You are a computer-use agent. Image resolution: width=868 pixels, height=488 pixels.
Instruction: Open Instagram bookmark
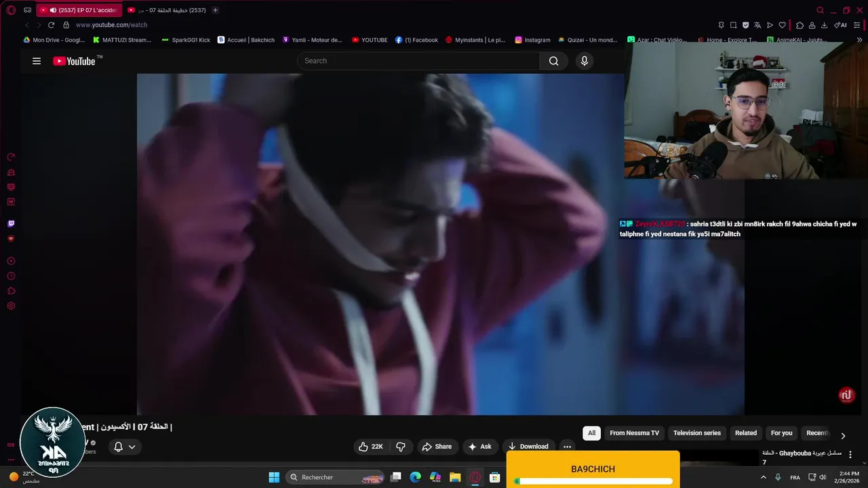point(533,40)
